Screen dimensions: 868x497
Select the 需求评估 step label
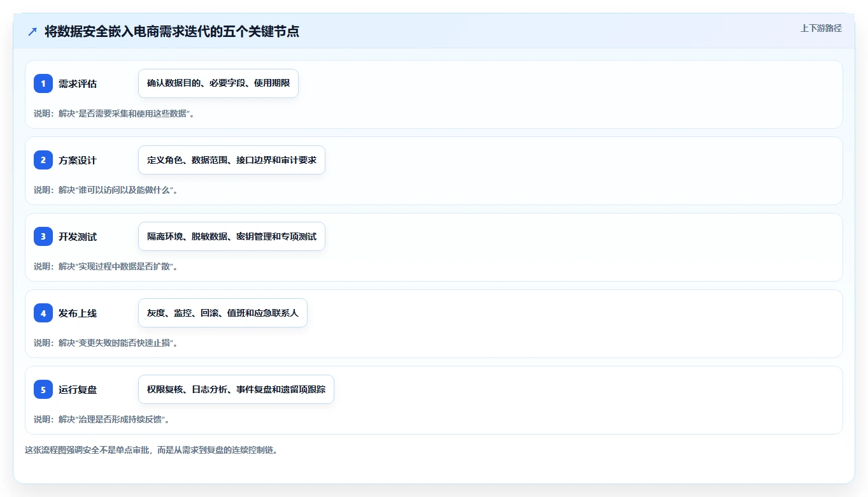(x=78, y=83)
